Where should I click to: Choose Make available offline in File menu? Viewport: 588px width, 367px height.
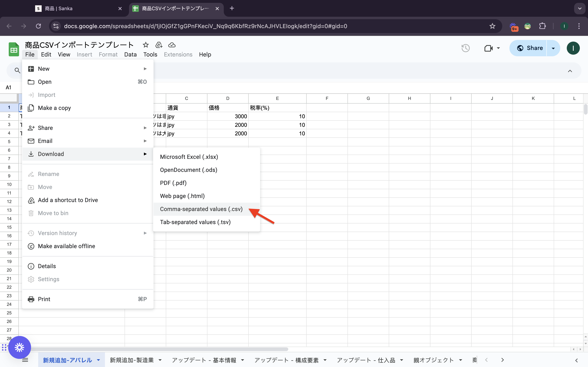click(x=66, y=246)
